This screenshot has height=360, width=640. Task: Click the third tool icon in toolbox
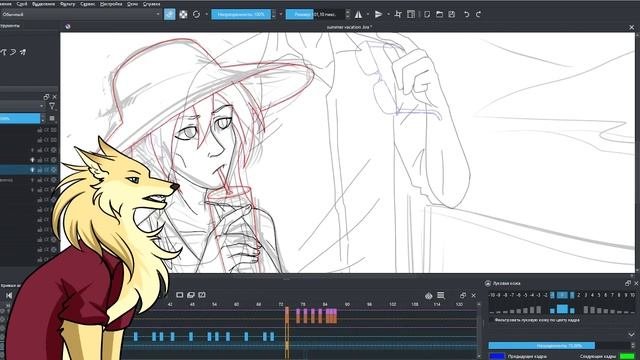tap(23, 52)
